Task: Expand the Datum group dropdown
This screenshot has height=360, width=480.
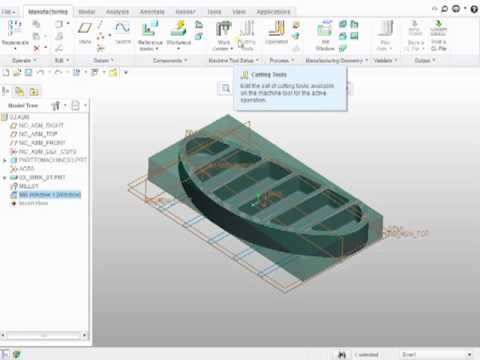Action: [104, 60]
